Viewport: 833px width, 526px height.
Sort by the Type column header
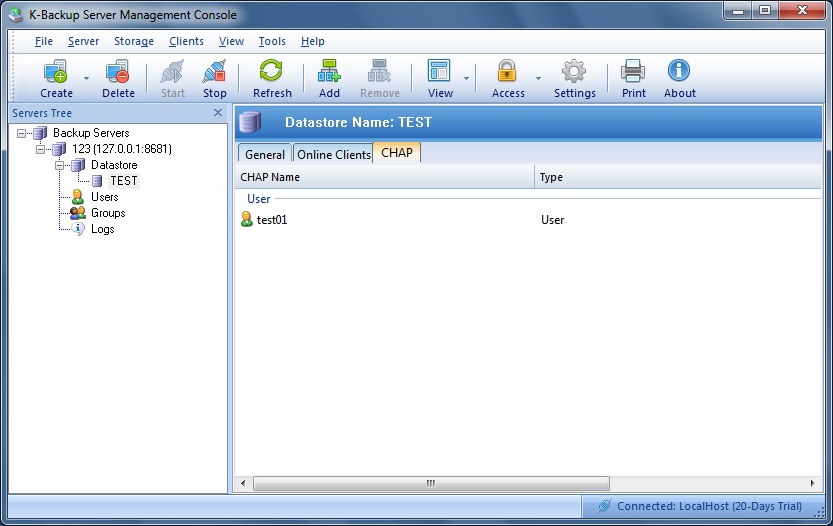(x=678, y=177)
